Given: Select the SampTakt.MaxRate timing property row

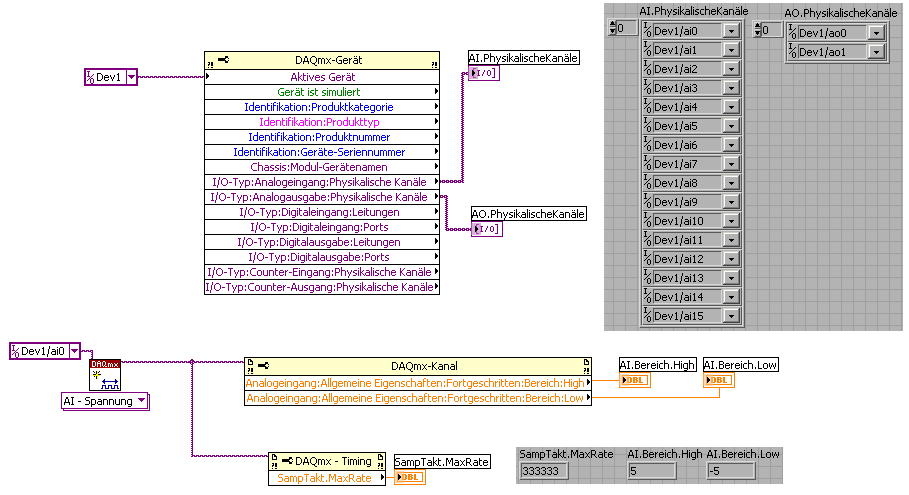Looking at the screenshot, I should 327,478.
